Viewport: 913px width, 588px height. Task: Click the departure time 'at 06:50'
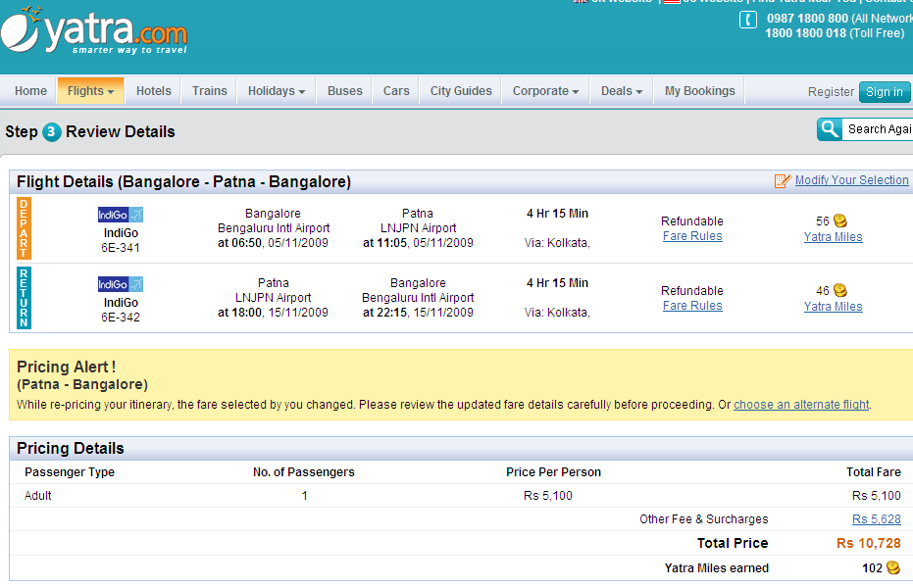240,243
